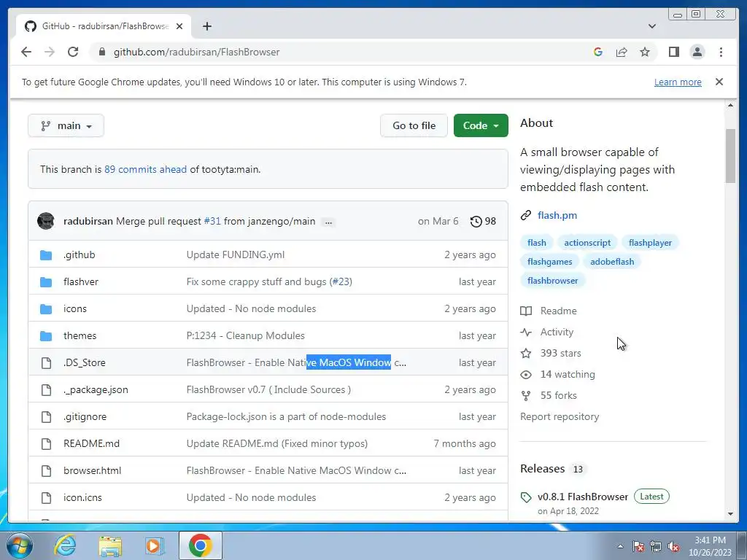747x560 pixels.
Task: View commit history with 98 commits
Action: (483, 222)
